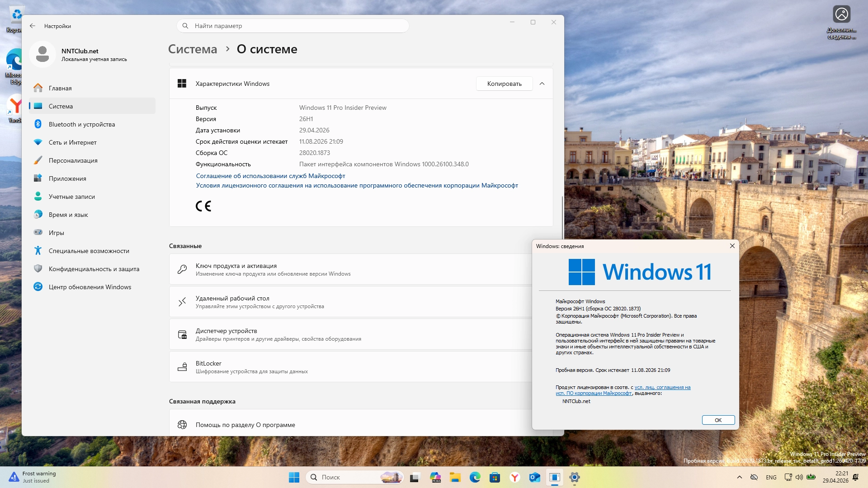Viewport: 868px width, 488px height.
Task: Open Игры settings page
Action: 56,233
